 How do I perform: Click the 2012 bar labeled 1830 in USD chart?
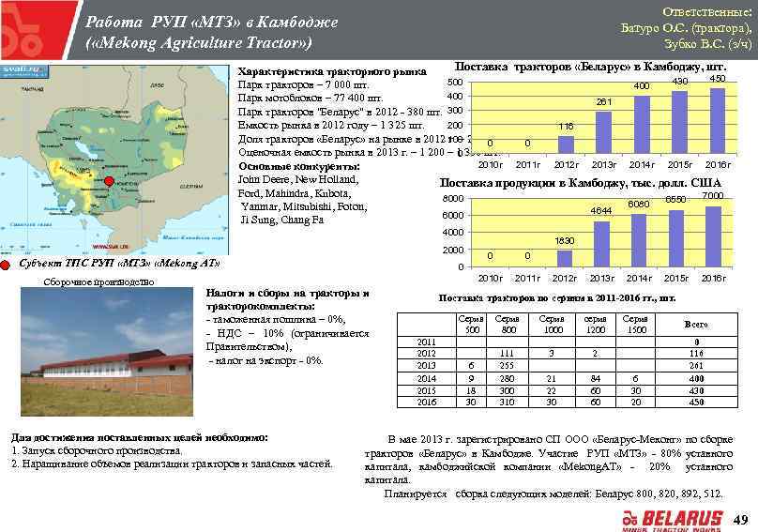pos(565,259)
